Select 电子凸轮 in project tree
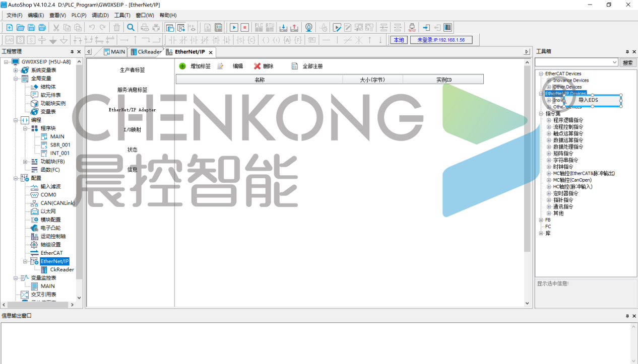The width and height of the screenshot is (638, 364). [50, 228]
